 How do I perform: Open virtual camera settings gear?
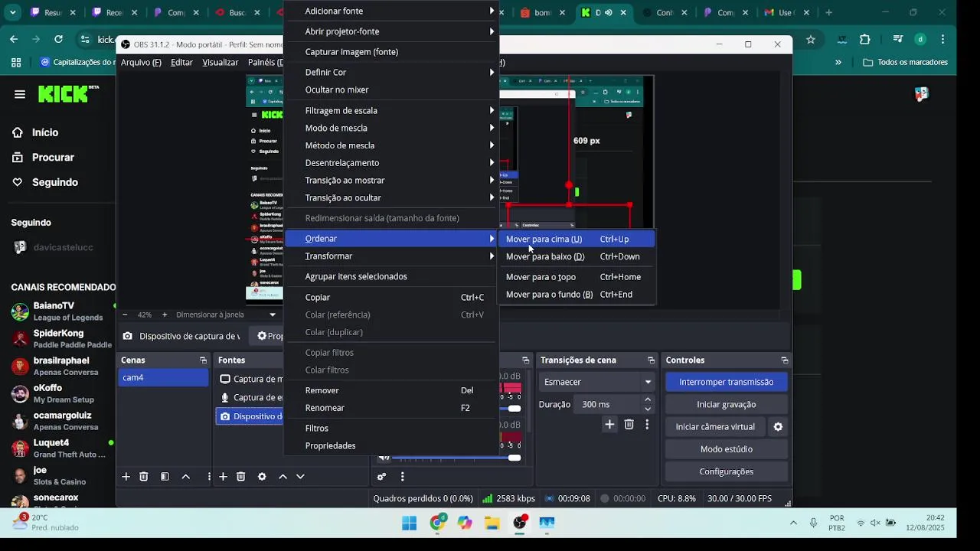tap(778, 427)
